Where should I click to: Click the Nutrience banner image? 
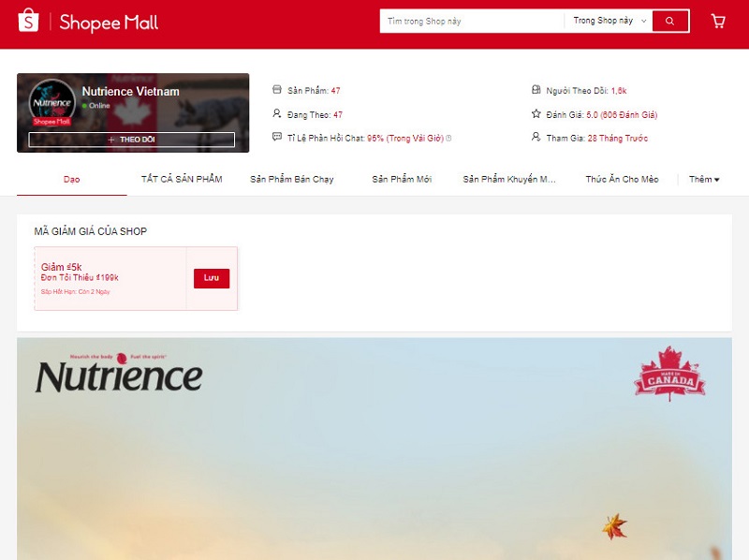click(x=374, y=449)
